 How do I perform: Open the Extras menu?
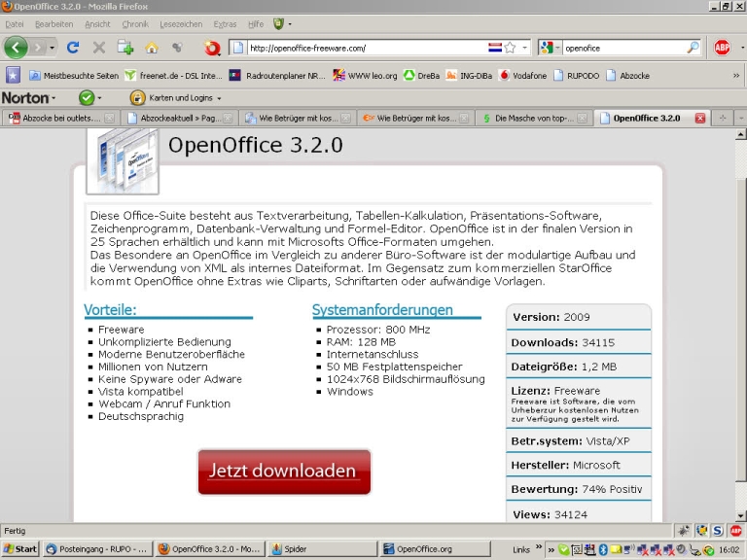coord(225,23)
